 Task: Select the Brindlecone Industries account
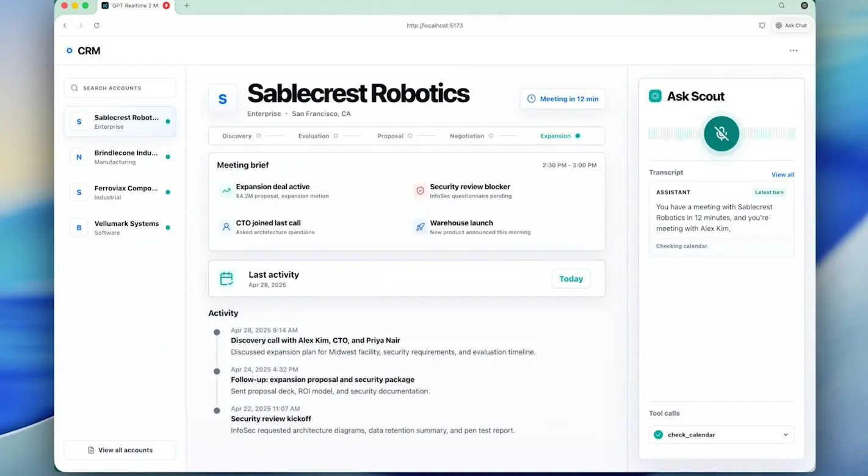[x=120, y=157]
